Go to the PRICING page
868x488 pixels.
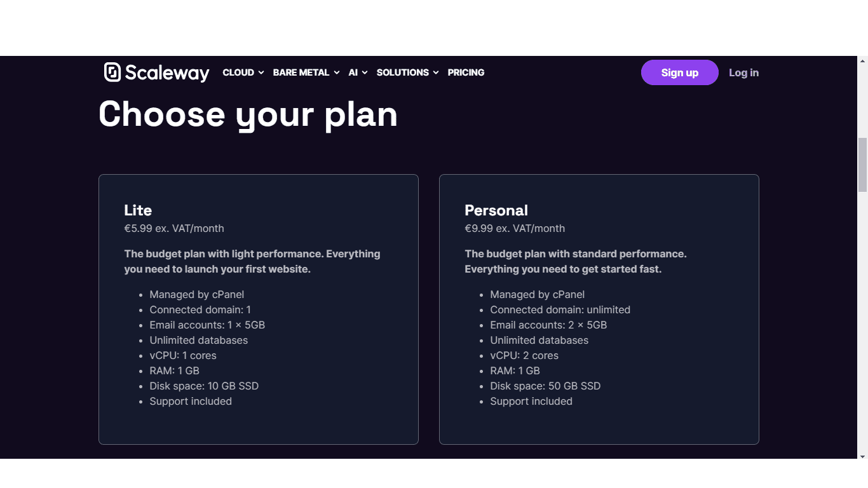[466, 72]
